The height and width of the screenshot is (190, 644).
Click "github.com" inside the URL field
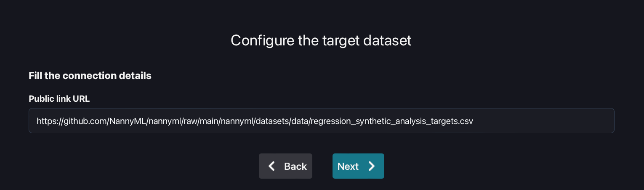tap(85, 121)
